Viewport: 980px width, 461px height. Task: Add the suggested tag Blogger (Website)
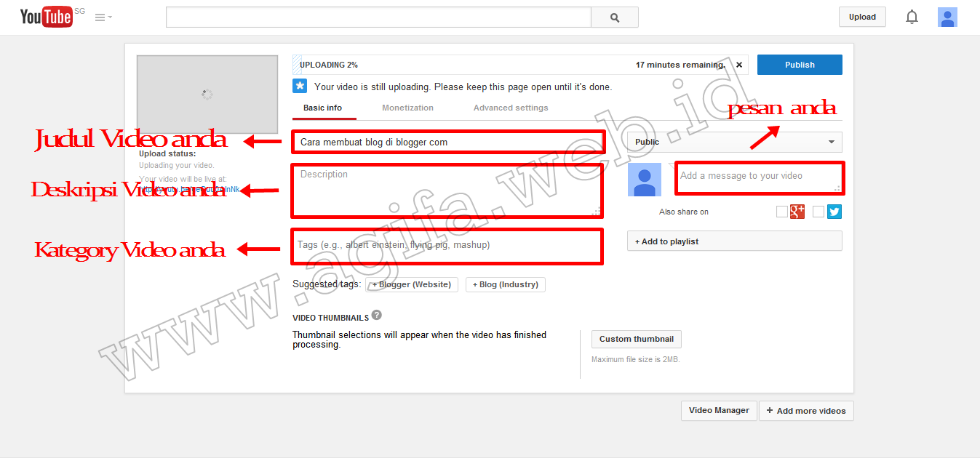pyautogui.click(x=411, y=284)
